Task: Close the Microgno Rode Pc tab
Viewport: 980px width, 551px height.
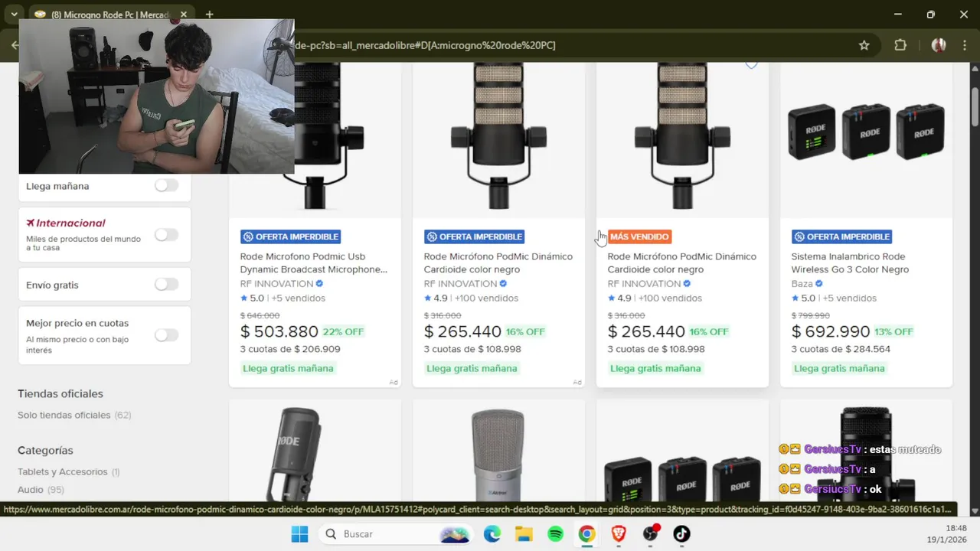Action: click(184, 15)
